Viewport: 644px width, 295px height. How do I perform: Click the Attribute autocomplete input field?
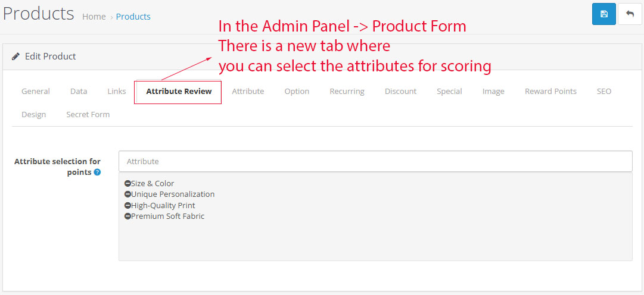pyautogui.click(x=375, y=161)
